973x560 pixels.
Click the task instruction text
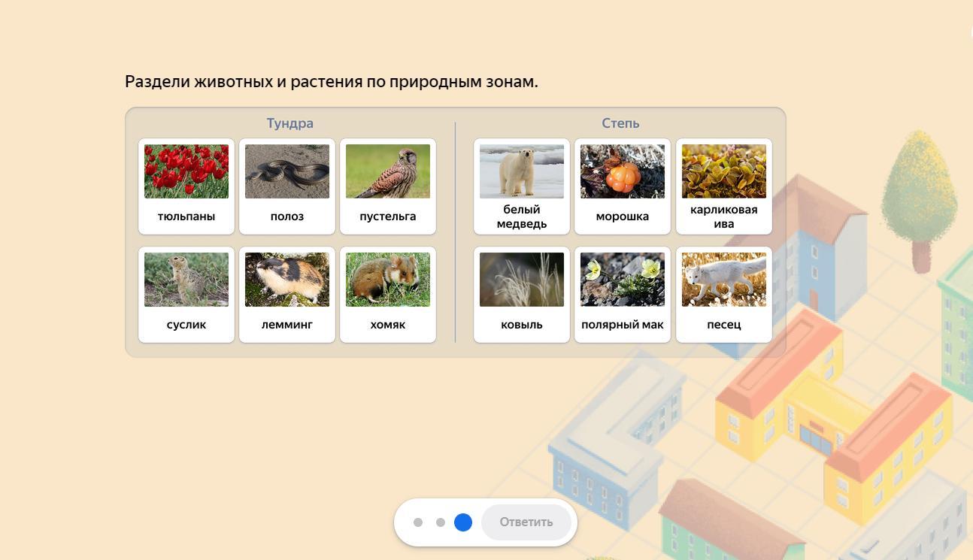[x=331, y=81]
